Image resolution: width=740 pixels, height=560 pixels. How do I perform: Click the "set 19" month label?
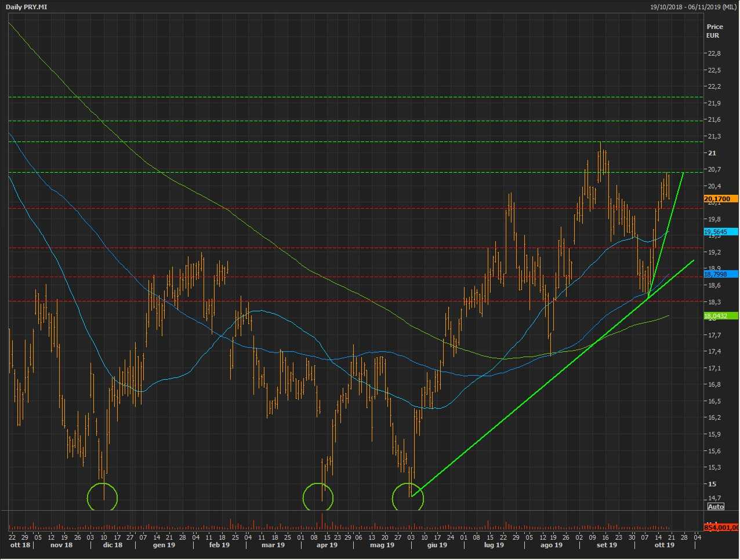[x=607, y=545]
